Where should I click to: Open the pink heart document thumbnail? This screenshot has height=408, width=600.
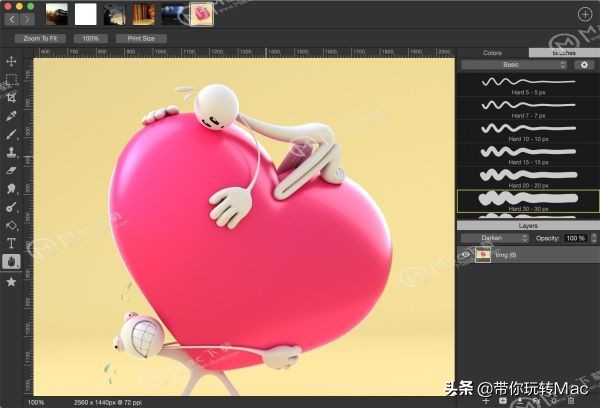(x=202, y=15)
